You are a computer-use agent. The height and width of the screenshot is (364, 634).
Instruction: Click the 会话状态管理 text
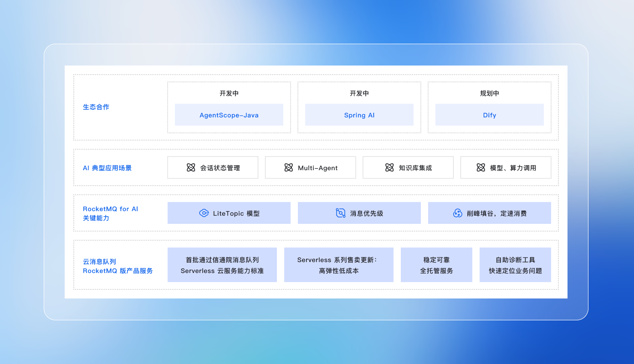coord(220,168)
